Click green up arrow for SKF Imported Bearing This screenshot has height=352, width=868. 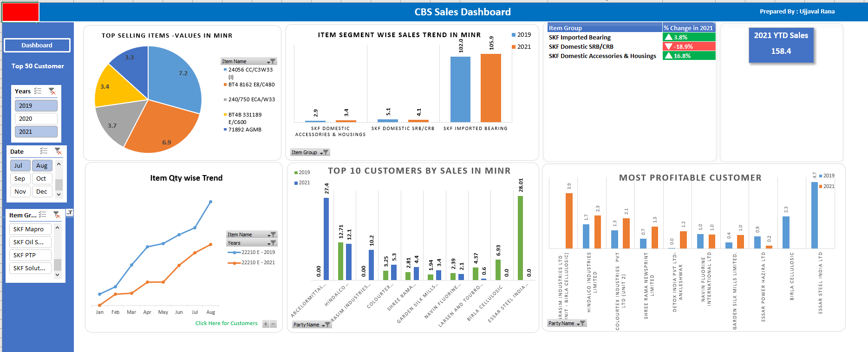click(x=668, y=37)
